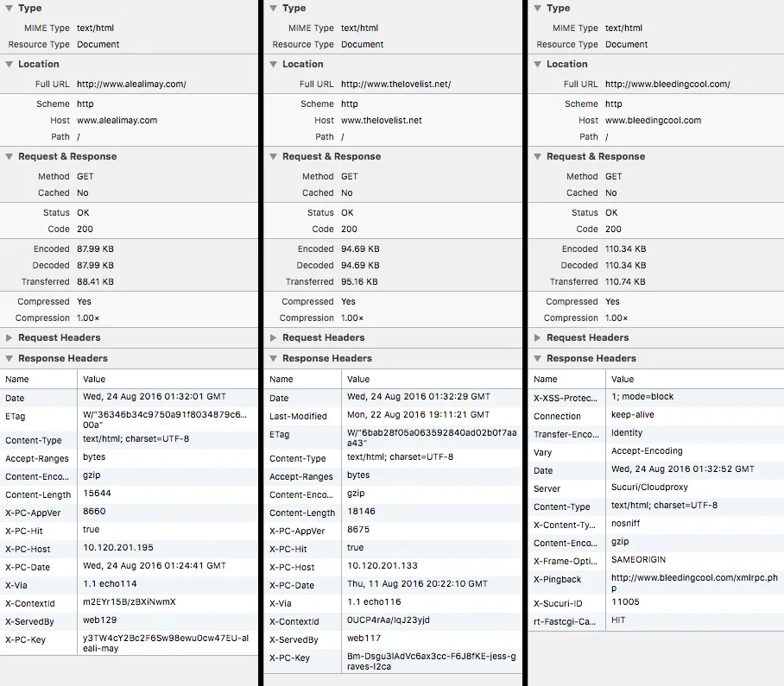Select X-XSS-Protection value 1; mode=block
This screenshot has width=784, height=686.
pos(642,397)
